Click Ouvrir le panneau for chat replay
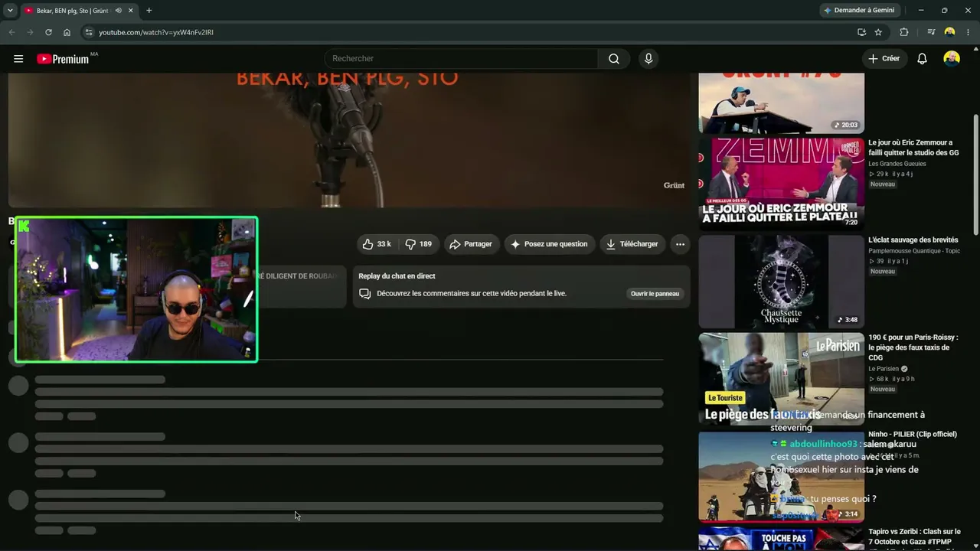The image size is (980, 551). point(655,294)
